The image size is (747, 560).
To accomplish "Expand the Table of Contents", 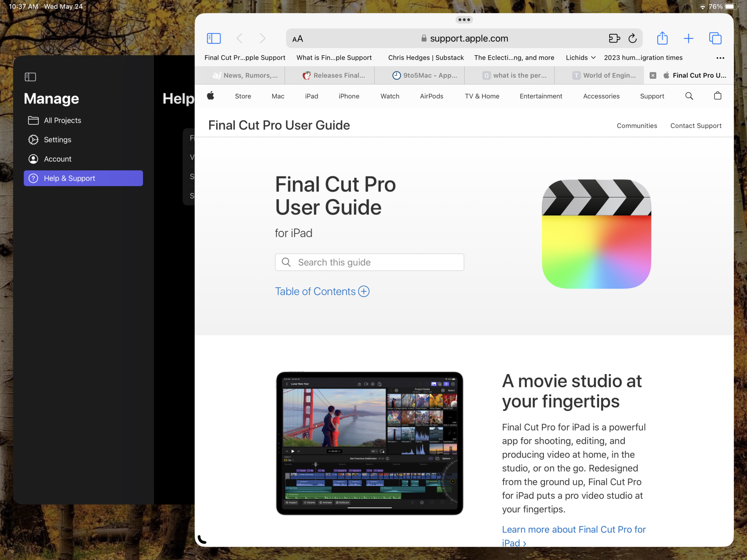I will [322, 292].
